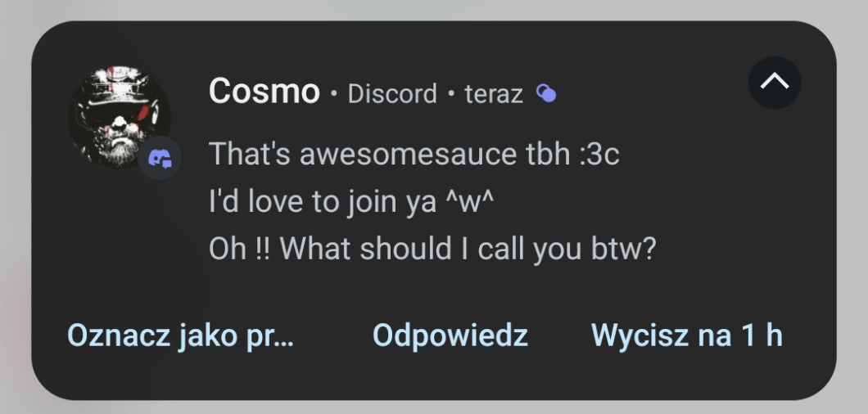Screen dimensions: 868x414
Task: Click the Discord logo badge on avatar
Action: pos(159,159)
